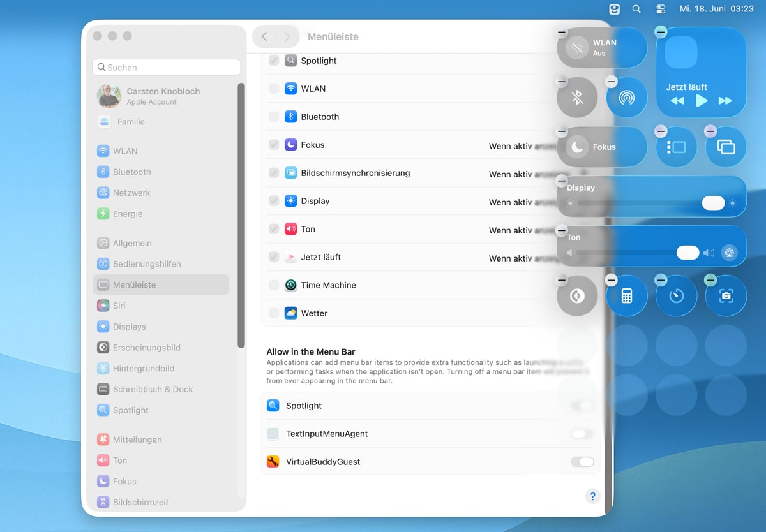Turn on the TextInputMenuAgent switch

(582, 434)
